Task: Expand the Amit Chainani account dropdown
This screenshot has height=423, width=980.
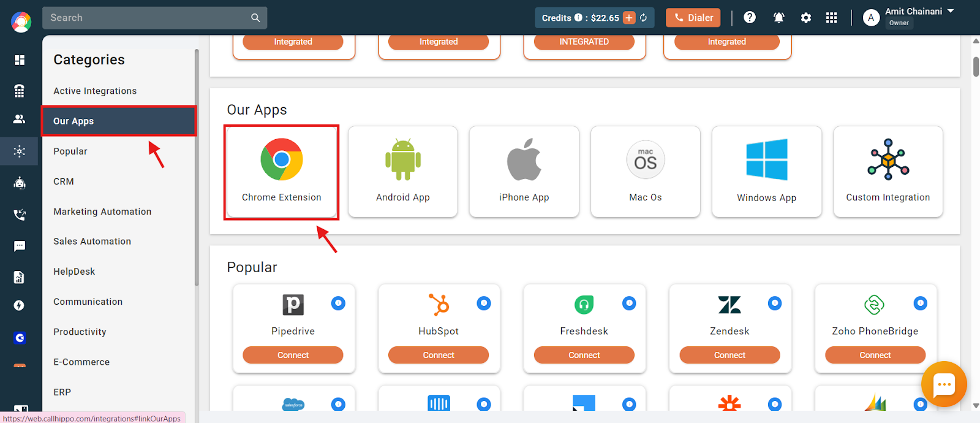Action: pos(951,11)
